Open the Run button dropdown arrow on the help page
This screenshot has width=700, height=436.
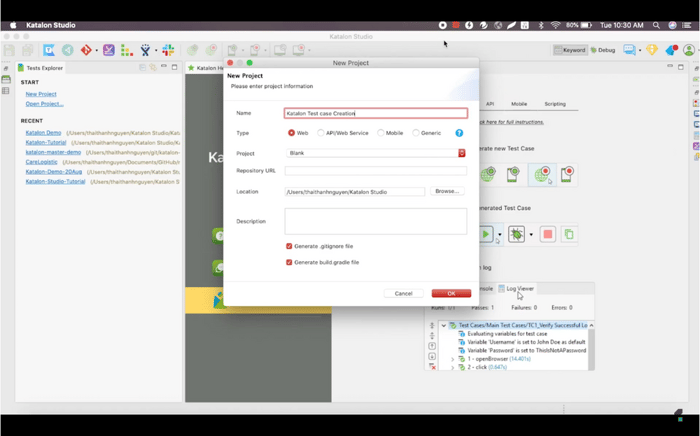500,235
